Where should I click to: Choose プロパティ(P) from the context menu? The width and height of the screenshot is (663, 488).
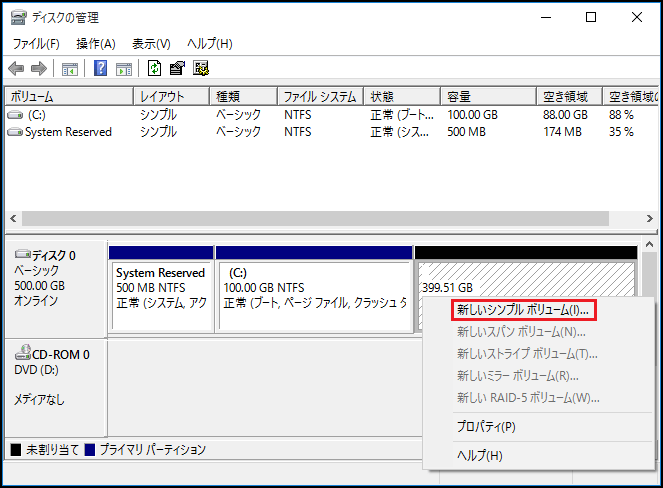click(x=486, y=427)
